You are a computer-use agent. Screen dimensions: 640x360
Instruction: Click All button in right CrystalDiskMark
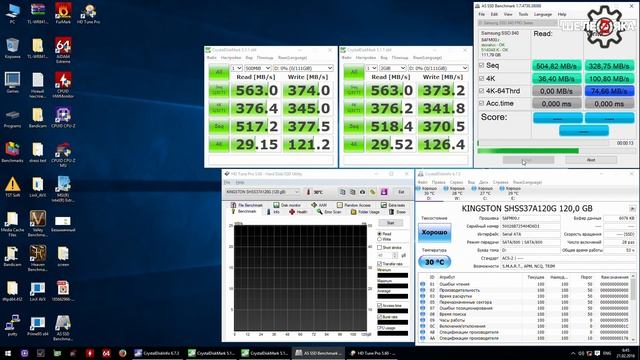tap(353, 72)
